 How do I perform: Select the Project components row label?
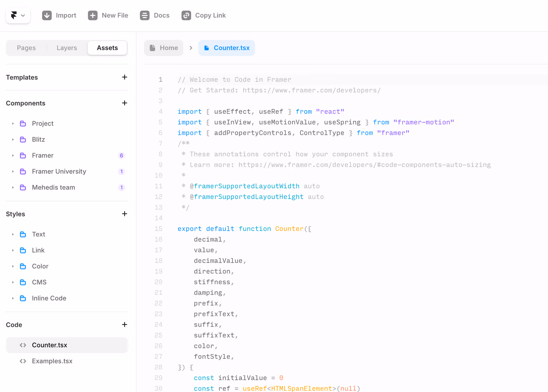pos(43,124)
